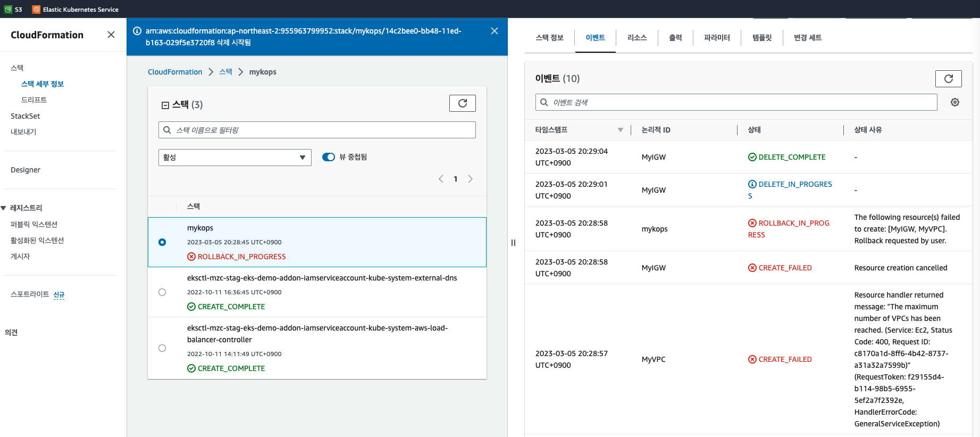Open activated extensions in sidebar

click(37, 241)
